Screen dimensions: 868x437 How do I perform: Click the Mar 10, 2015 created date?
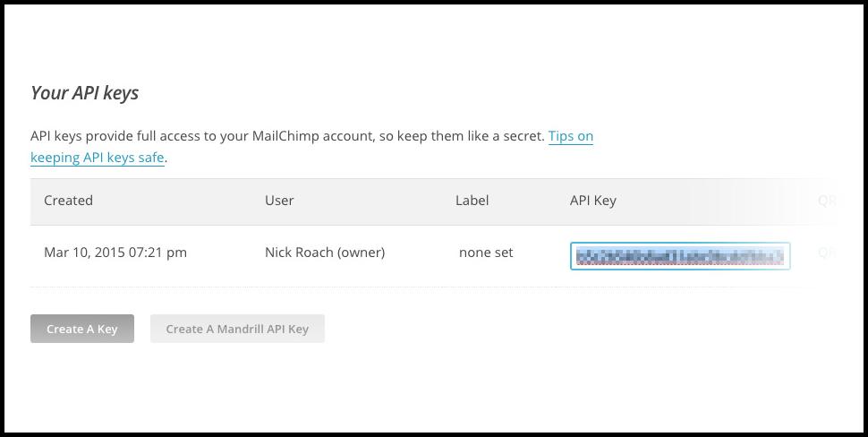[x=84, y=253]
